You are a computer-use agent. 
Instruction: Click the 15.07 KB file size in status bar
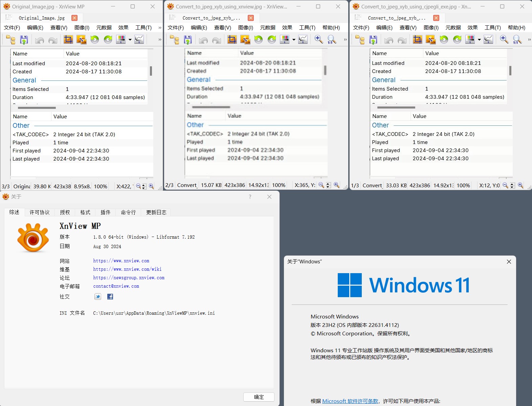point(211,185)
